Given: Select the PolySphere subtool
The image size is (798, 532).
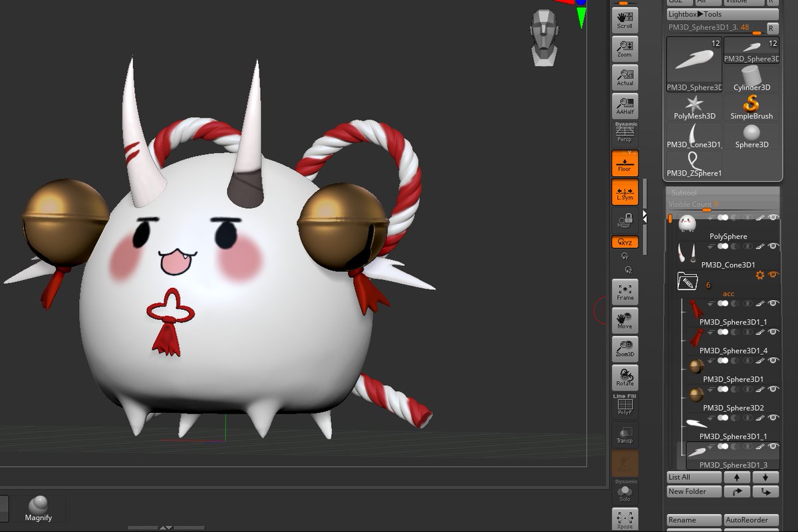Looking at the screenshot, I should point(728,227).
